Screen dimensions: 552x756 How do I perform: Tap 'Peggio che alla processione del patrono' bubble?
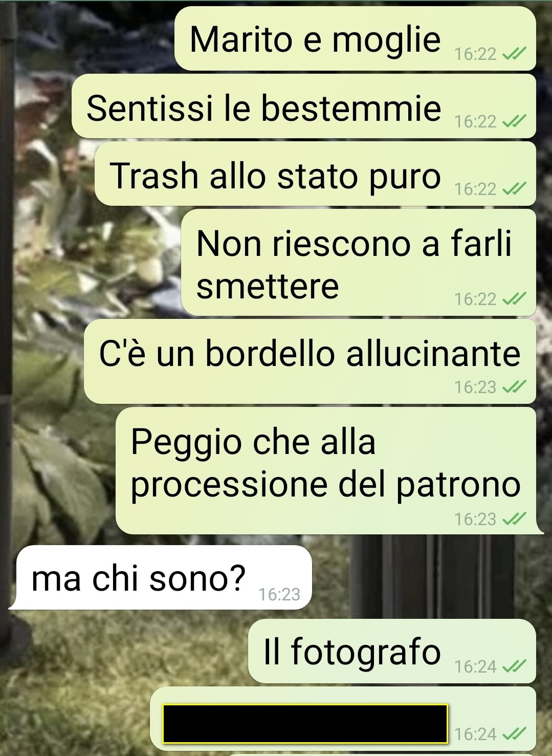click(326, 471)
